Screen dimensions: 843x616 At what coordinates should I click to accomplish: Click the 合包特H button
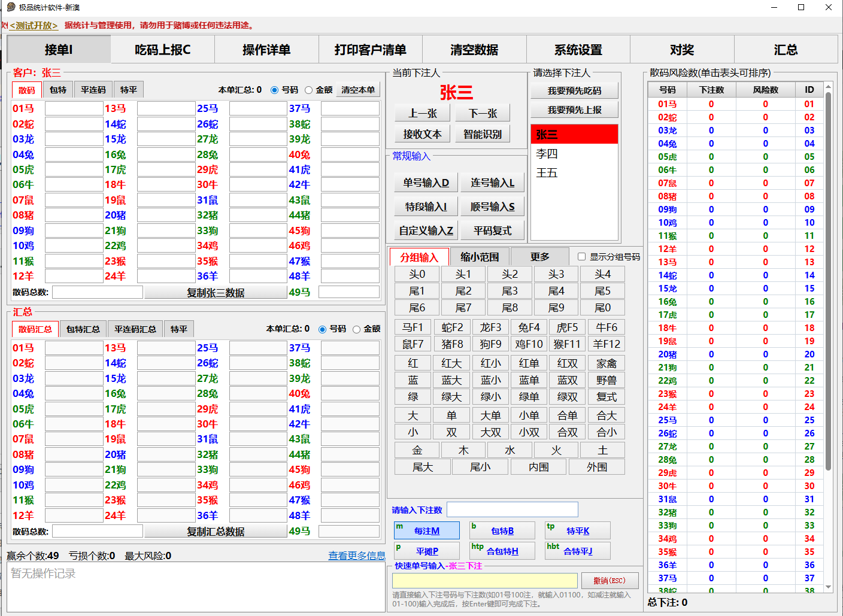click(x=502, y=551)
